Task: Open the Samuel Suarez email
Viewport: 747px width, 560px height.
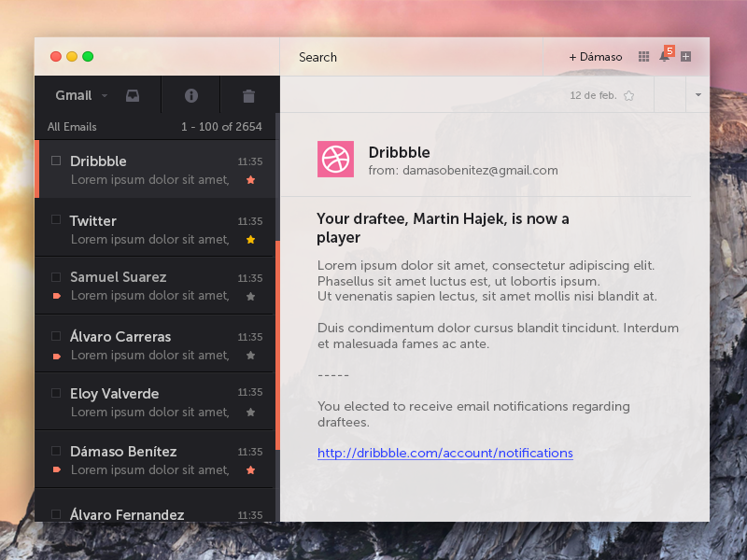Action: pos(155,286)
